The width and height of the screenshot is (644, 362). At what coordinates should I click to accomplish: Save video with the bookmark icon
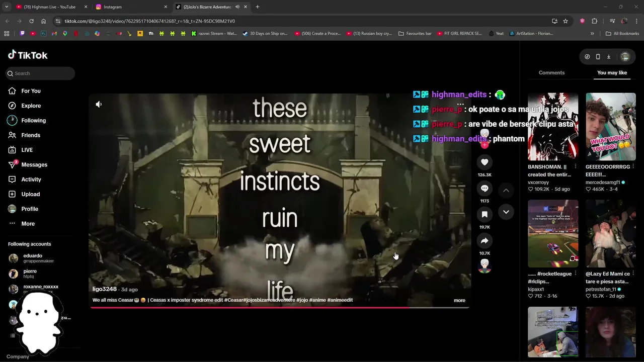point(485,214)
